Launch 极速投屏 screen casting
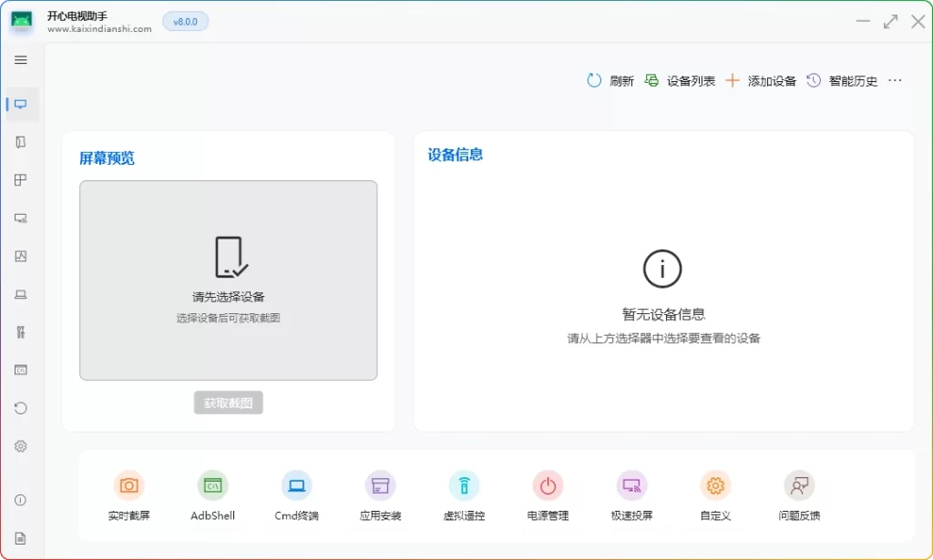Viewport: 933px width, 560px height. tap(631, 486)
